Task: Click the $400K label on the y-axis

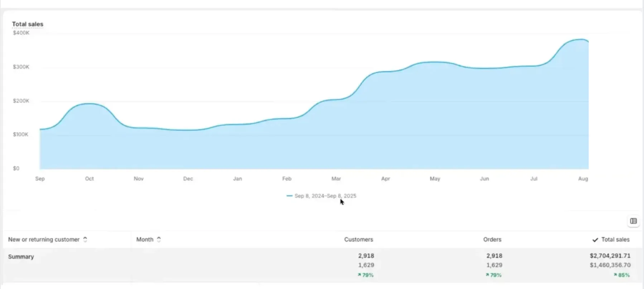Action: click(21, 33)
